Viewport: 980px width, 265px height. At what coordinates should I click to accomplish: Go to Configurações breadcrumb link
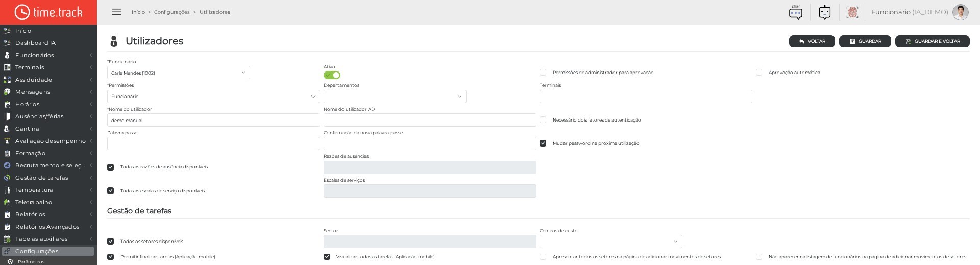(x=172, y=12)
